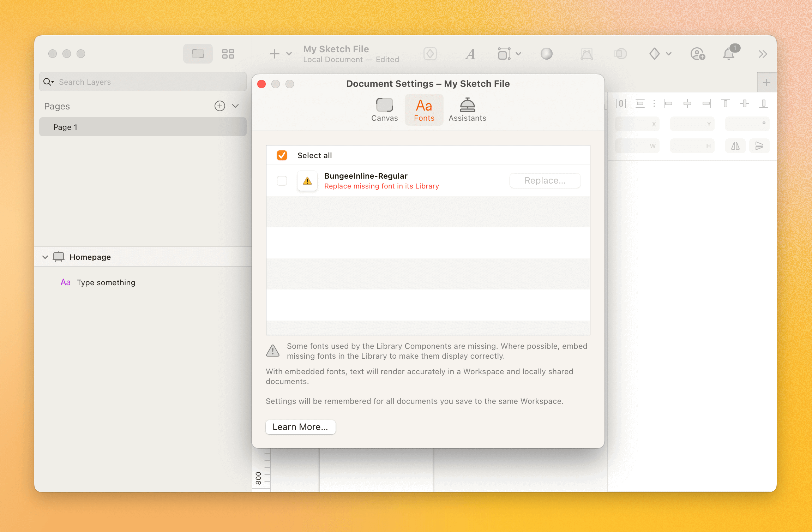Click the Learn More... button
The image size is (812, 532).
coord(300,427)
